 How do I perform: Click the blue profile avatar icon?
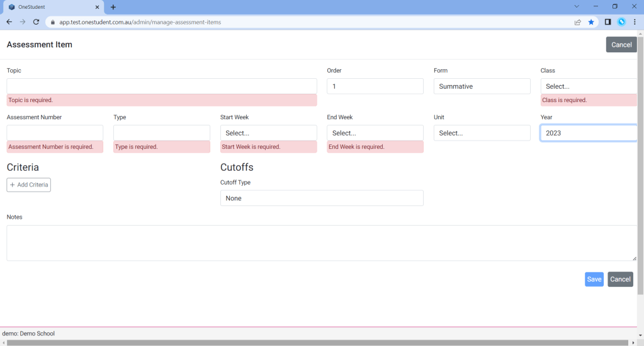click(x=621, y=22)
